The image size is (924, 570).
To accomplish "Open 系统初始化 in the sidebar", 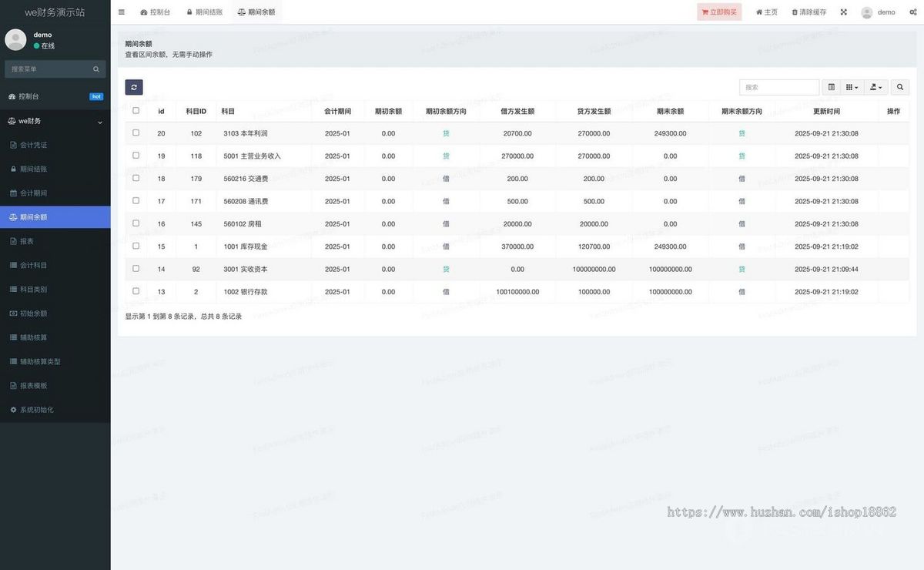I will (x=55, y=410).
